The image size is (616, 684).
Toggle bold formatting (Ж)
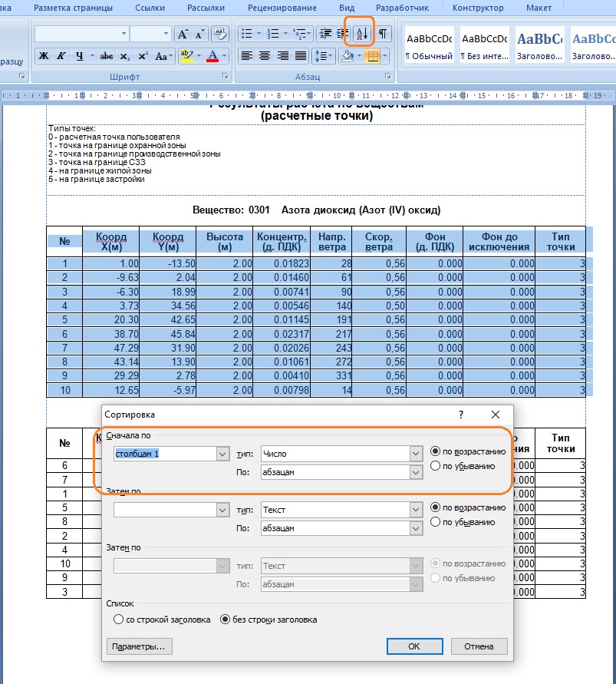click(x=43, y=56)
